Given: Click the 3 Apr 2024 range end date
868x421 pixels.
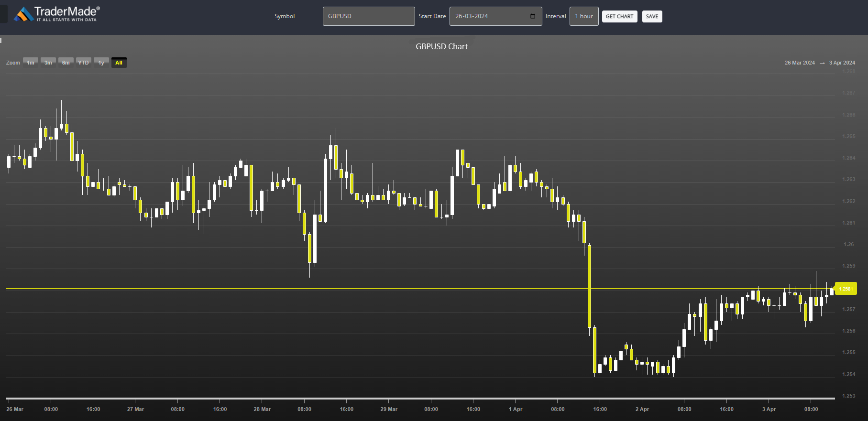Looking at the screenshot, I should coord(842,63).
